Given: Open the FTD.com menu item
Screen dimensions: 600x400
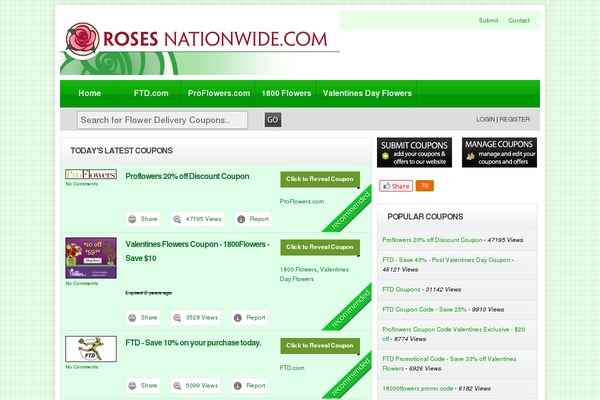Looking at the screenshot, I should tap(151, 93).
